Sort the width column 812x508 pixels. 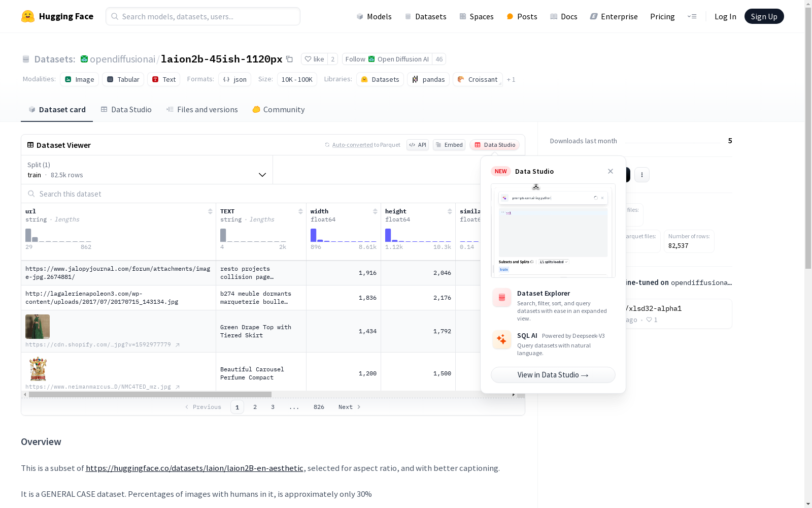coord(375,211)
